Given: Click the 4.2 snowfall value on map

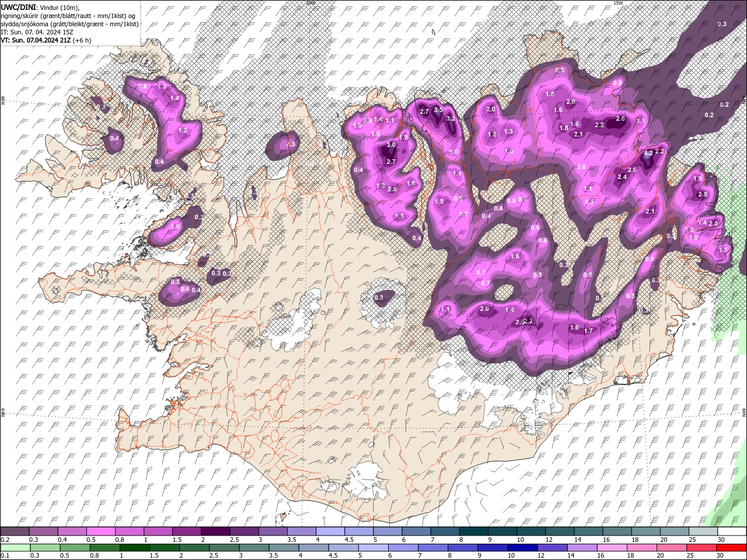Looking at the screenshot, I should [648, 153].
